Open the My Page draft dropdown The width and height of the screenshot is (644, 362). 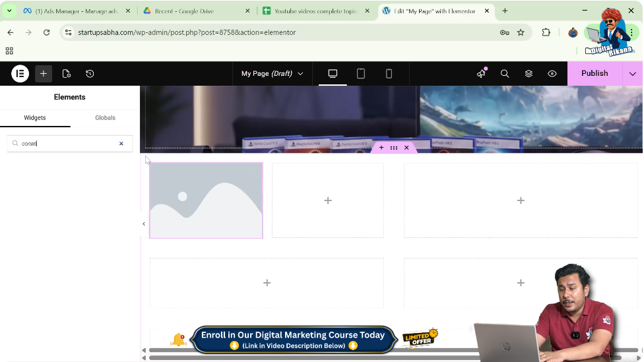[272, 74]
